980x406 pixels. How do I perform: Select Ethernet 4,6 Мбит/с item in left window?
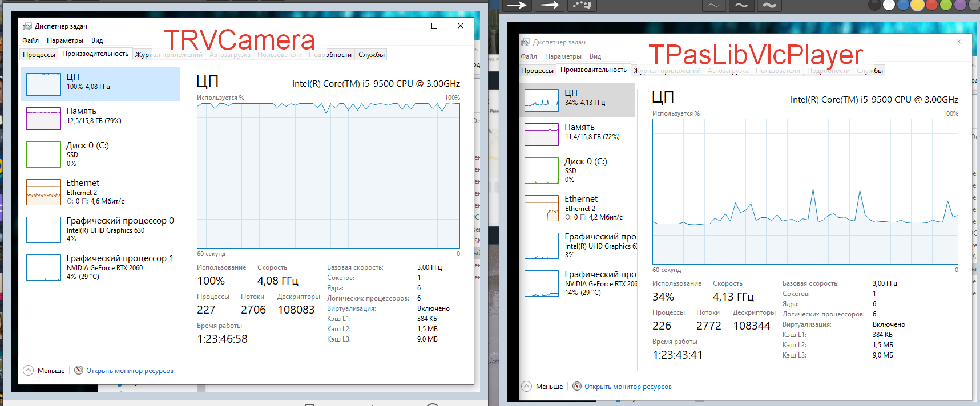pos(100,192)
